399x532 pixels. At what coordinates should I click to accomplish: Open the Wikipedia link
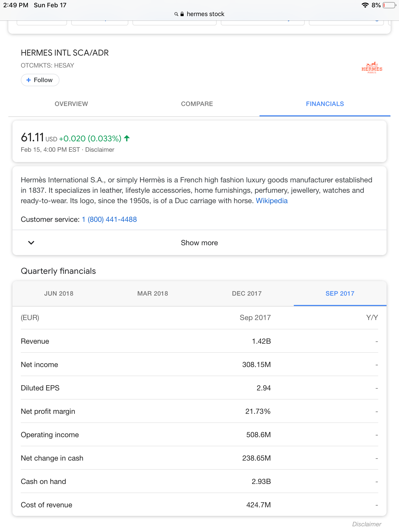pos(272,201)
